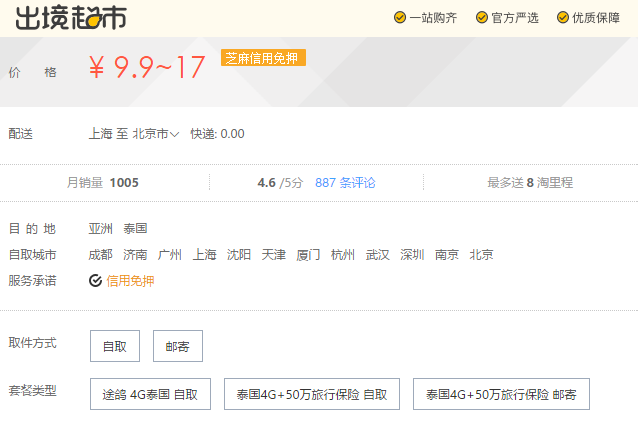Click the 优质保障 label

tap(596, 18)
